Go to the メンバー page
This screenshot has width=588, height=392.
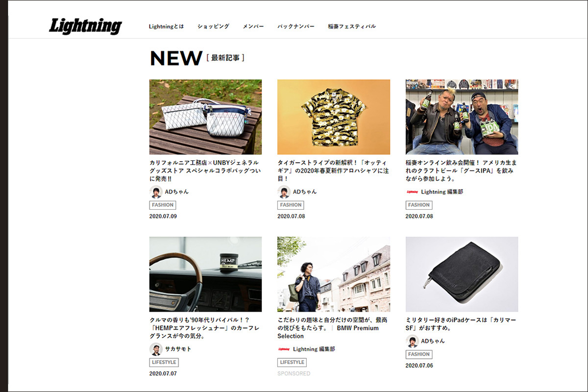pos(253,26)
